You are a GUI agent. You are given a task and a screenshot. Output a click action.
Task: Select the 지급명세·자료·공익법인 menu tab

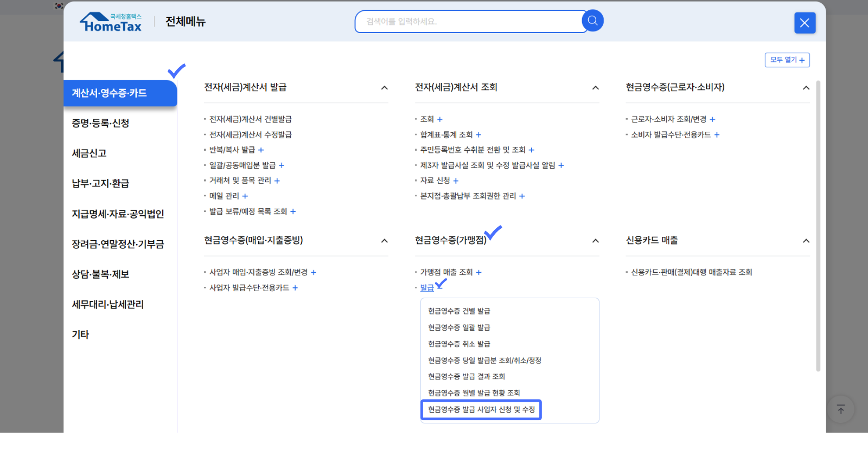tap(118, 214)
